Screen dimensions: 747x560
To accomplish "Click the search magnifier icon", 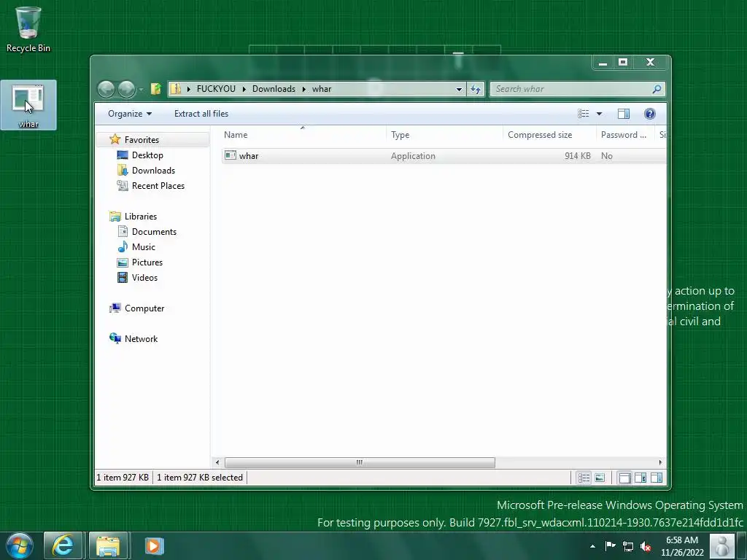I will [x=657, y=88].
